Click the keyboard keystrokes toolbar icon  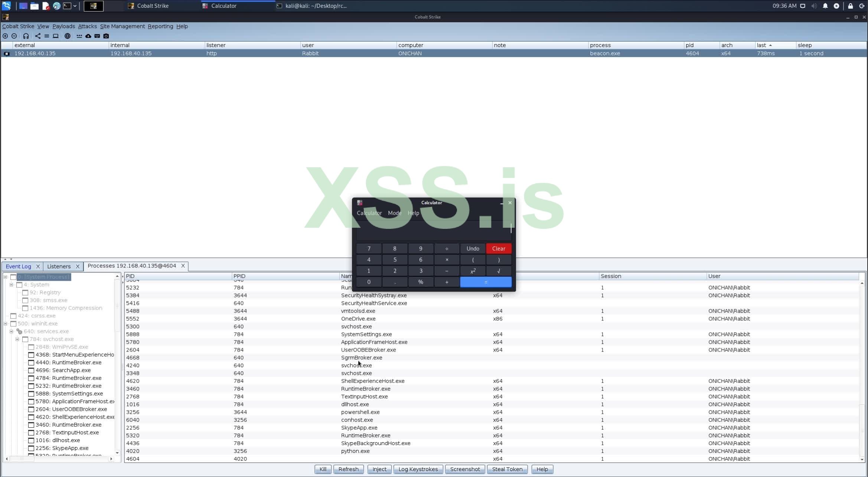pos(97,36)
